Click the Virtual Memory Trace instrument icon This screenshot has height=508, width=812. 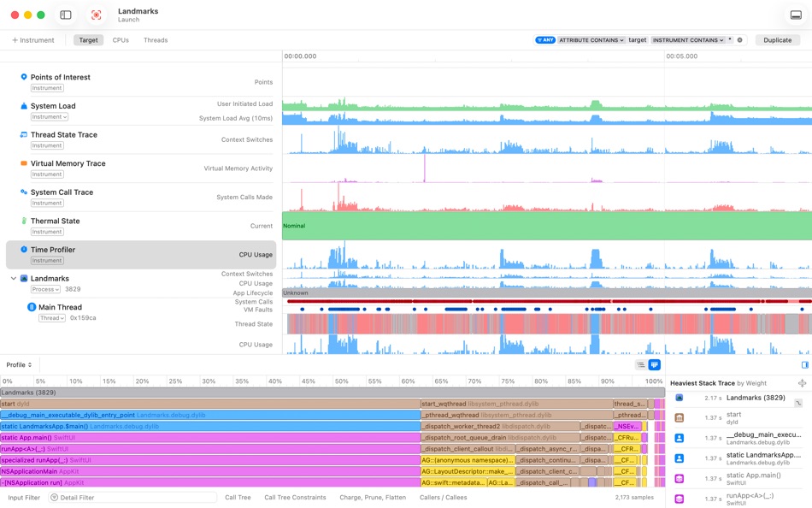[x=24, y=163]
